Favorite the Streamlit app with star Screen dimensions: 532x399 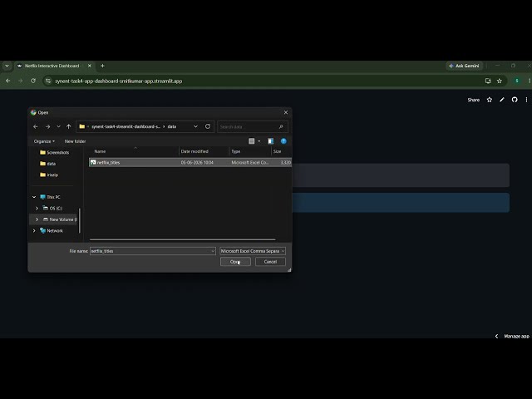click(x=490, y=100)
